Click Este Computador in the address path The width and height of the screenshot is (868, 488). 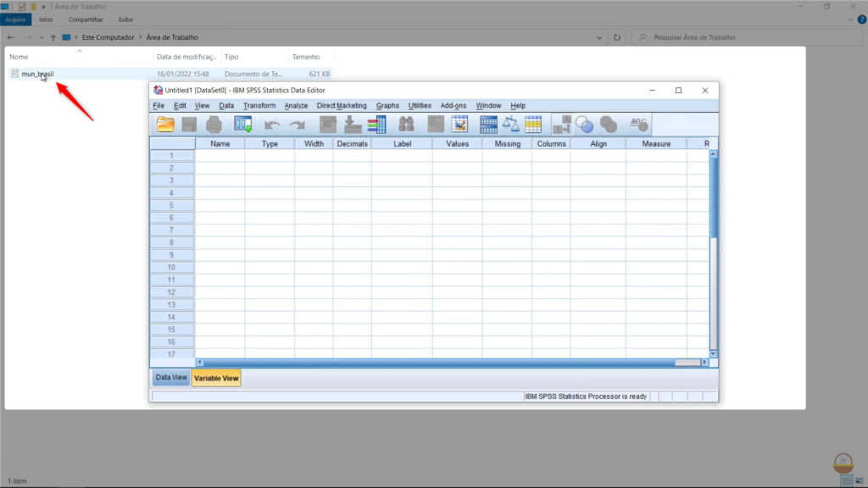pos(108,37)
